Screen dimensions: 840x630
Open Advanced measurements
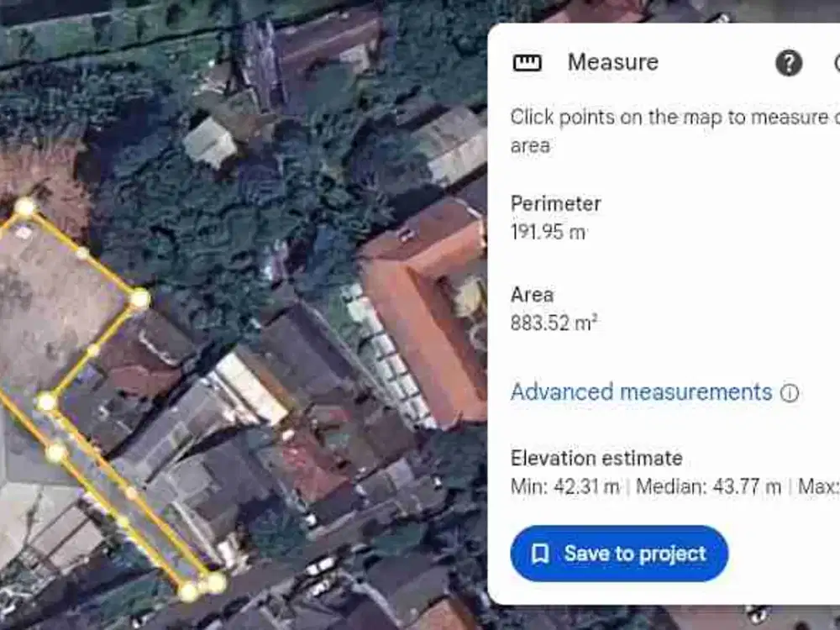[642, 391]
